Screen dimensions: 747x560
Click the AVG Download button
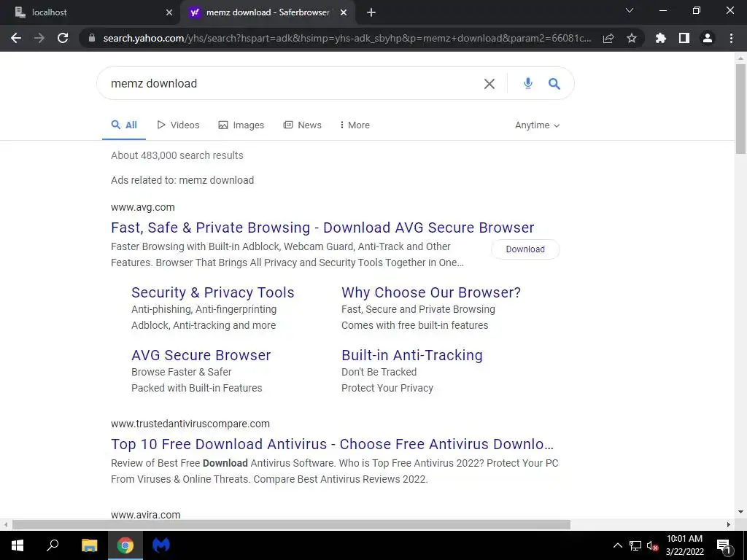(x=525, y=249)
